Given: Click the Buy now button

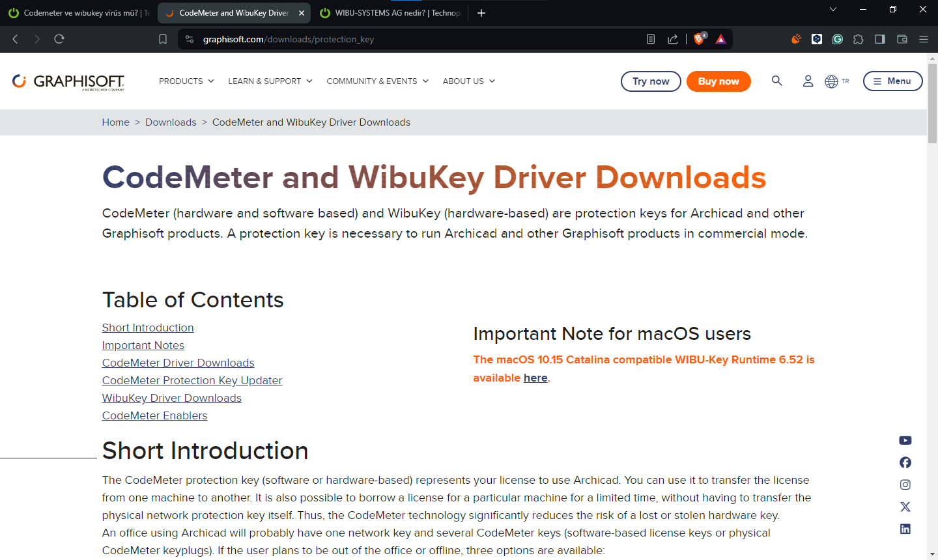Looking at the screenshot, I should 718,81.
